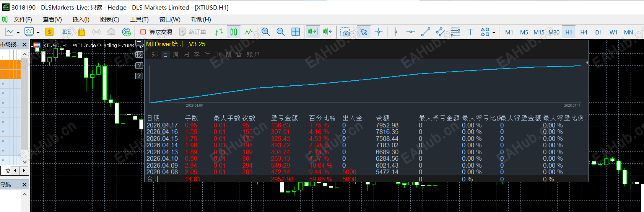Toggle auto scroll to latest bar
The width and height of the screenshot is (644, 212).
pyautogui.click(x=313, y=32)
